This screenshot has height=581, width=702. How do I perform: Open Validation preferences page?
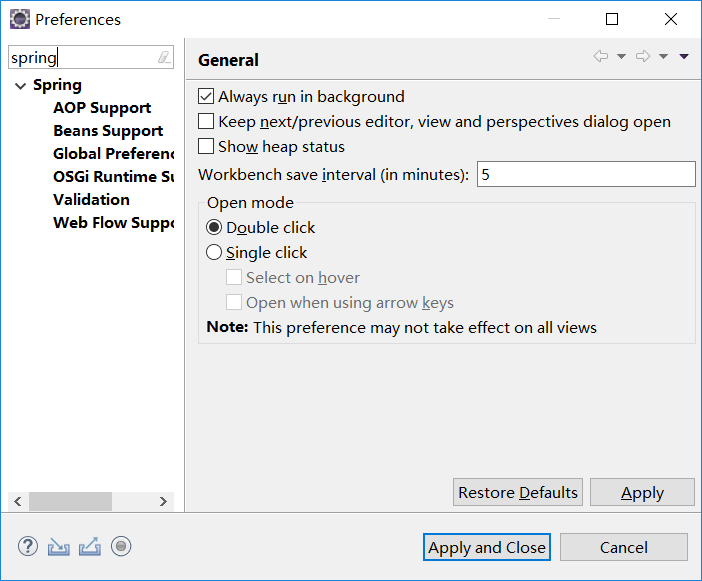(91, 200)
